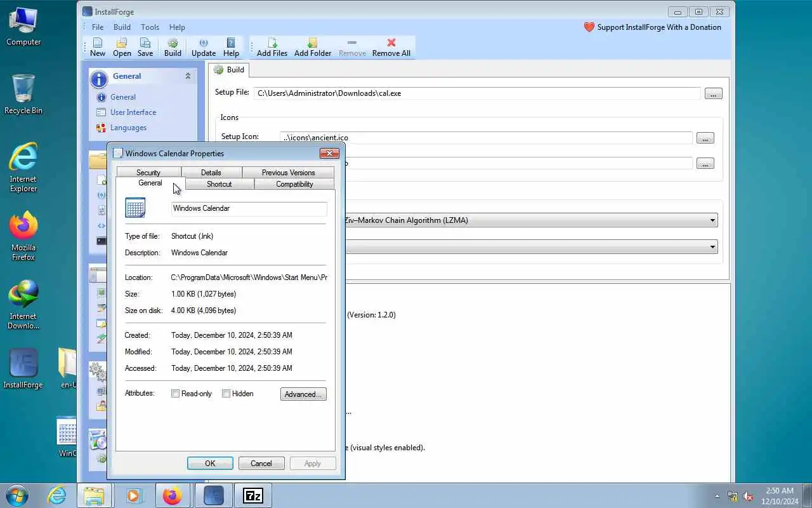
Task: Collapse the General sidebar group chevron
Action: pyautogui.click(x=188, y=76)
